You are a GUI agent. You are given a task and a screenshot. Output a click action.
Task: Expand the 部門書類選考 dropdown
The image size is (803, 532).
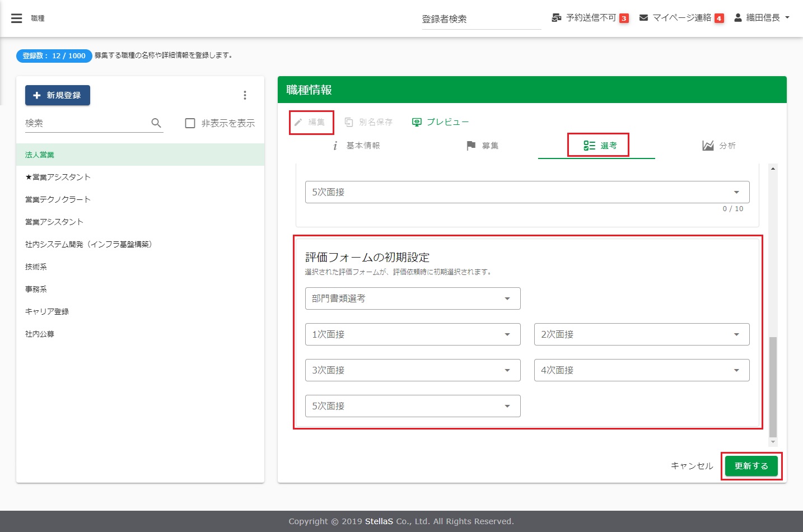[413, 298]
